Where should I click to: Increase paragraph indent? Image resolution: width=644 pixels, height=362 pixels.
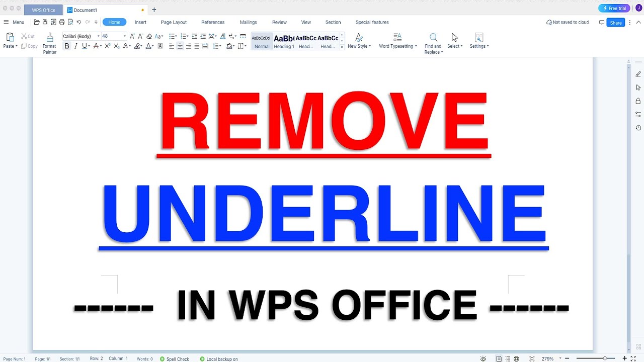coord(203,36)
